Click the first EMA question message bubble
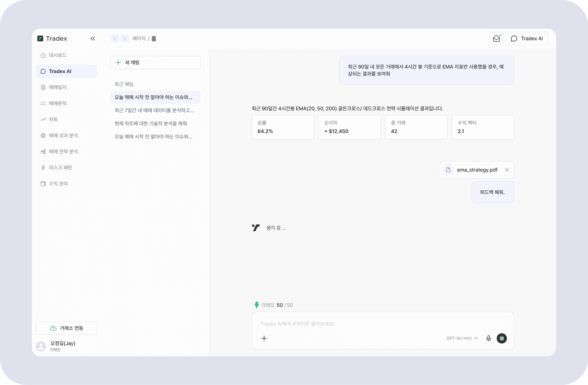Image resolution: width=588 pixels, height=385 pixels. click(426, 70)
